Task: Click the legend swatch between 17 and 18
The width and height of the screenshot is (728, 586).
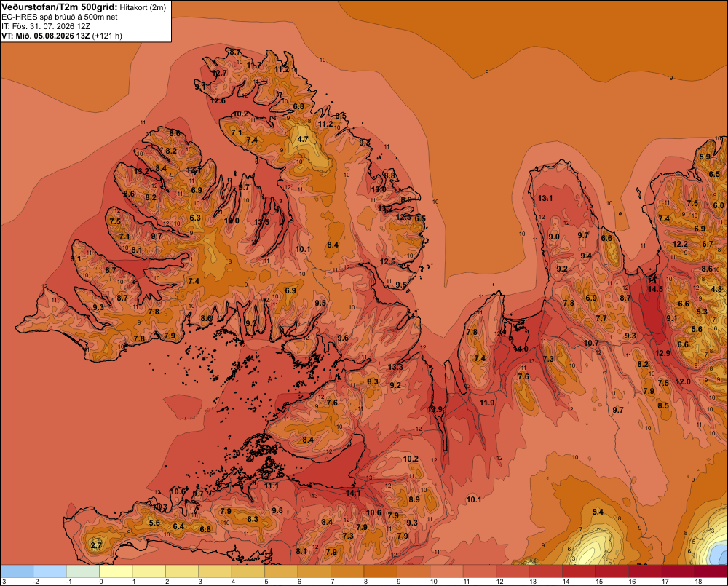Action: tap(678, 571)
